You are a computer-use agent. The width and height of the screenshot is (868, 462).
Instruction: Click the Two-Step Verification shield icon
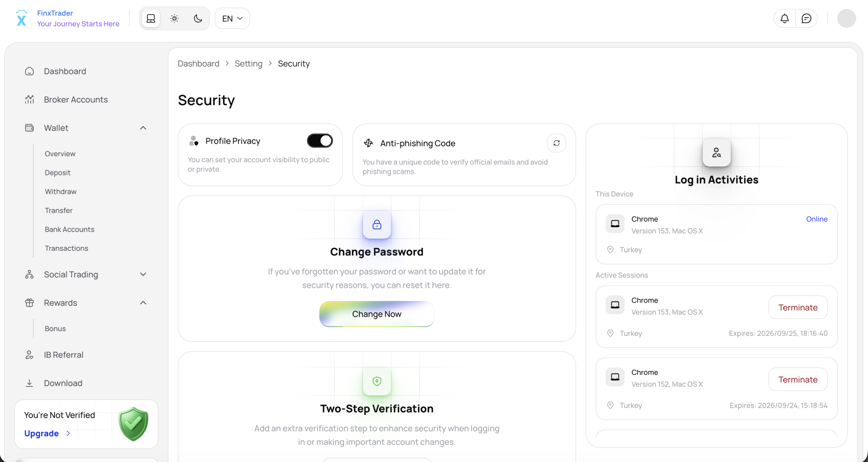pos(377,381)
